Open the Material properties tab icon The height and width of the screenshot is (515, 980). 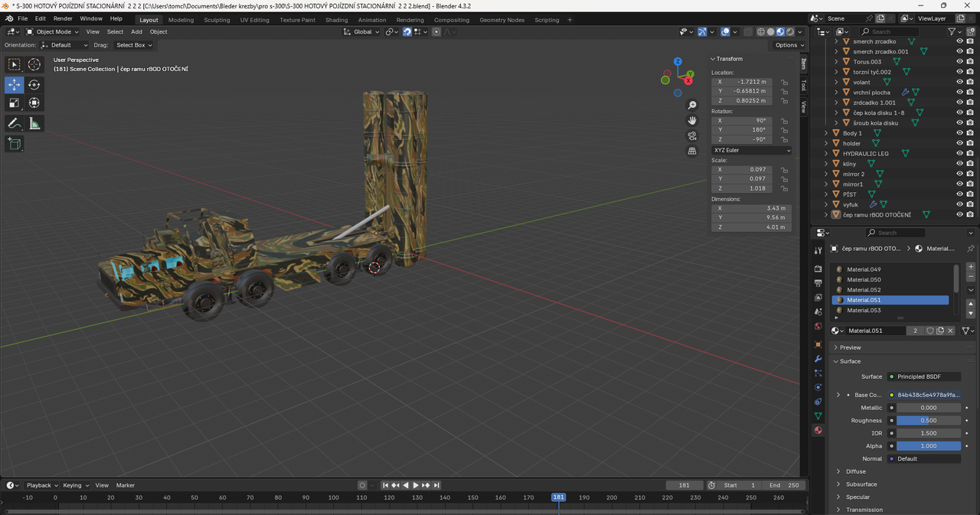point(818,430)
